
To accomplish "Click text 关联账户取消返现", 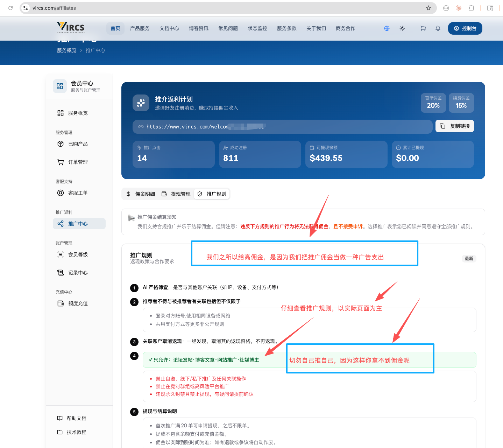I will pyautogui.click(x=162, y=341).
